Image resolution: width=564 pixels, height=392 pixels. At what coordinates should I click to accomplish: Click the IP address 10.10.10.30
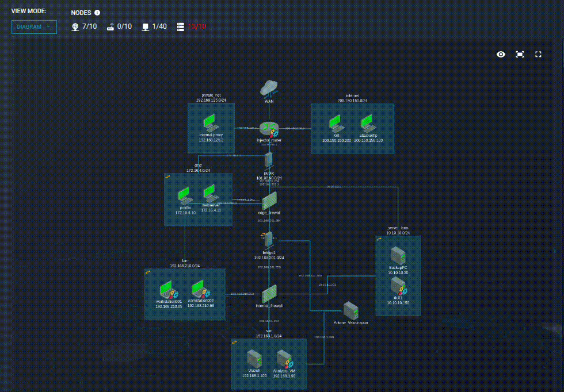pos(398,273)
